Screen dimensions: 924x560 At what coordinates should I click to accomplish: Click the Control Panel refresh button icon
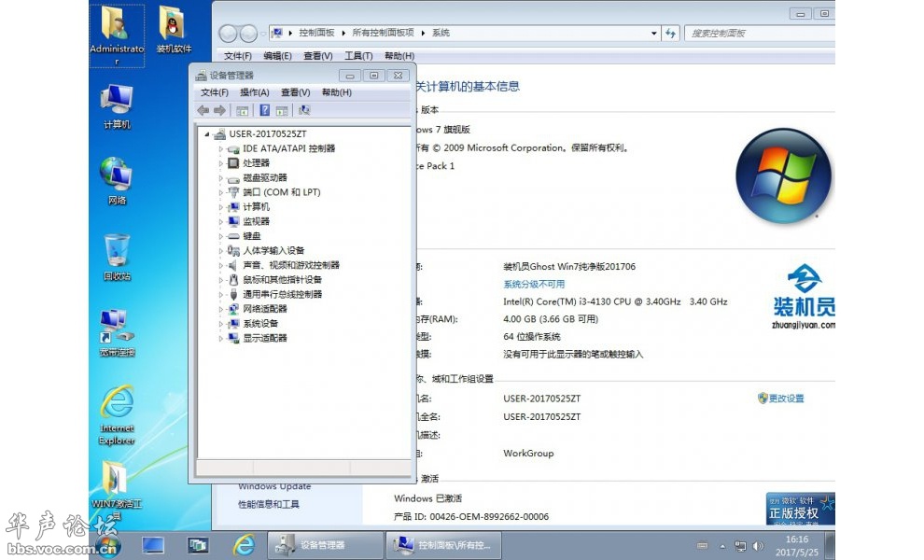671,33
